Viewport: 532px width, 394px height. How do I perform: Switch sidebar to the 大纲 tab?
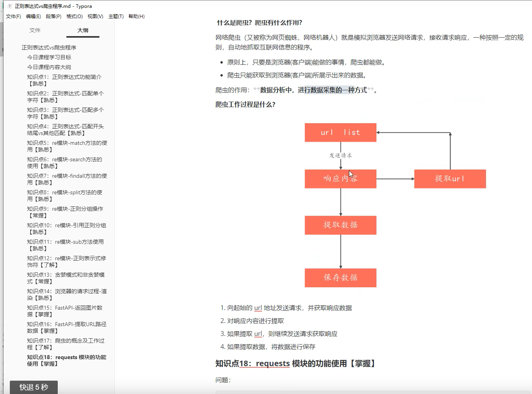(x=83, y=30)
